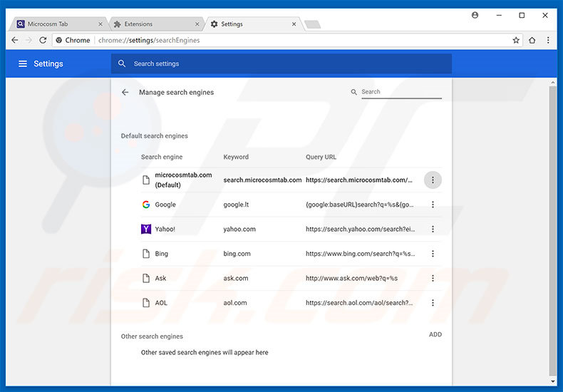Click the 'microcosmtab.com (Default)' name
The width and height of the screenshot is (563, 392).
183,180
